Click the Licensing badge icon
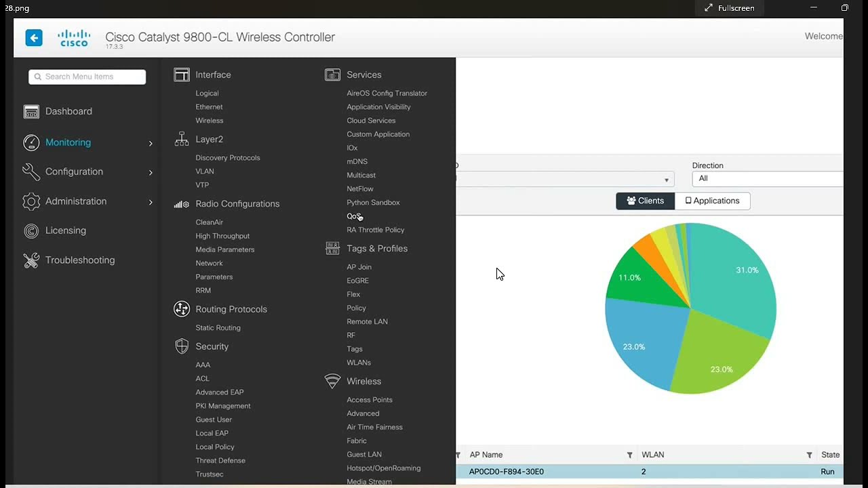The width and height of the screenshot is (868, 488). (x=31, y=231)
